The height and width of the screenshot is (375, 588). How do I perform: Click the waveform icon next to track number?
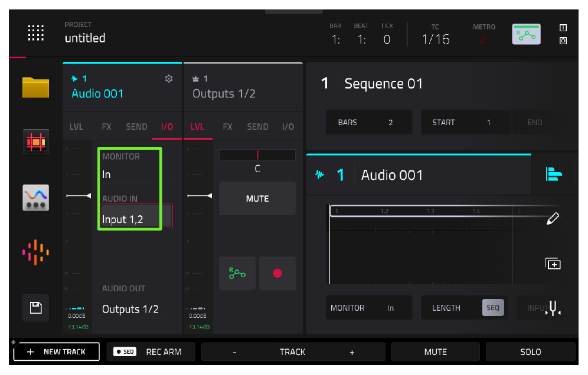pyautogui.click(x=319, y=175)
